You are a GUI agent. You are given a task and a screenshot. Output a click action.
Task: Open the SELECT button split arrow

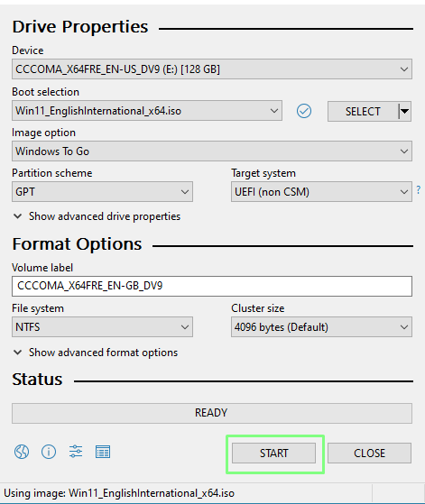click(405, 111)
